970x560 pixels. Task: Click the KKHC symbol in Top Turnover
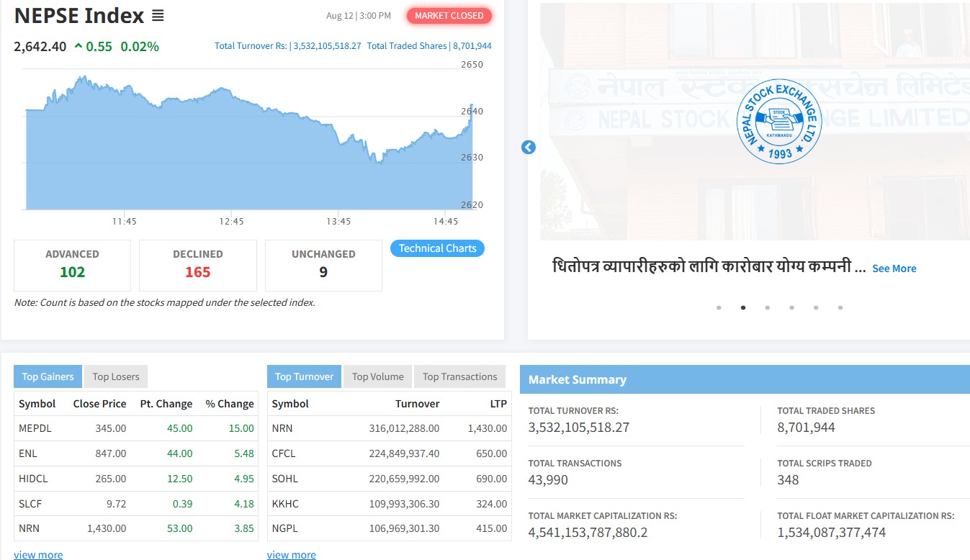click(x=286, y=504)
